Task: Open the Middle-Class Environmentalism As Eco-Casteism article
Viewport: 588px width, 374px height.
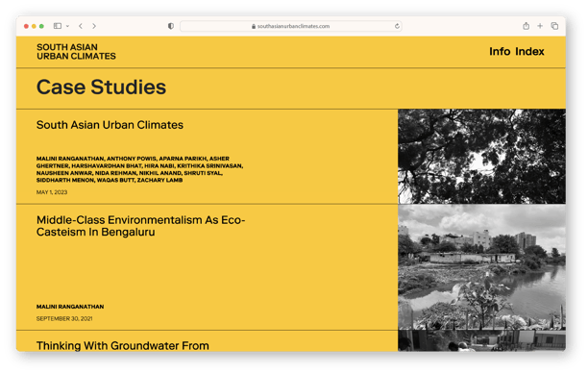Action: [x=140, y=226]
